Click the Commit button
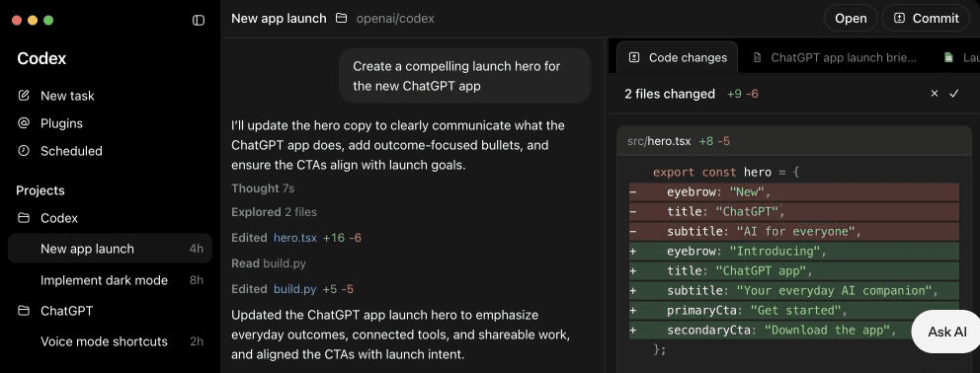The image size is (980, 373). point(927,18)
